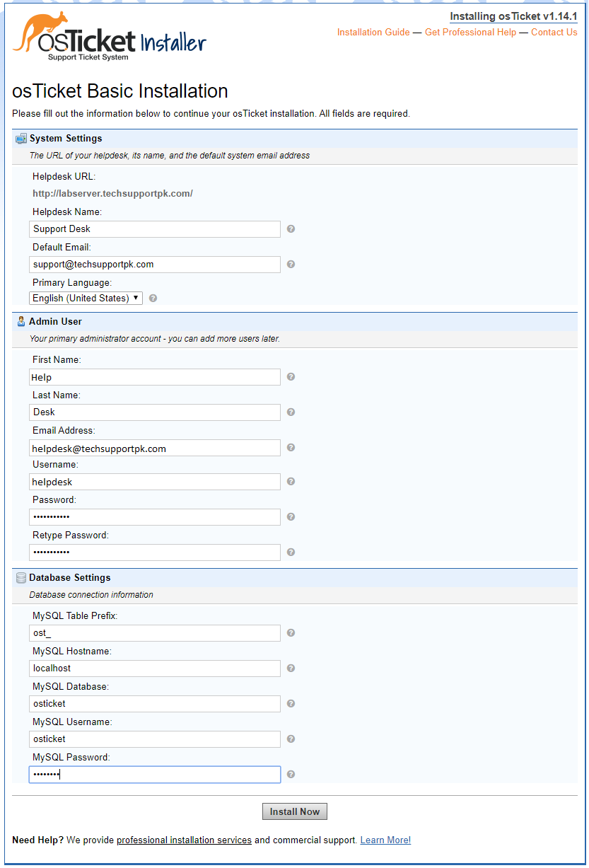The height and width of the screenshot is (868, 589).
Task: Click help icon beside MySQL Password field
Action: [x=291, y=775]
